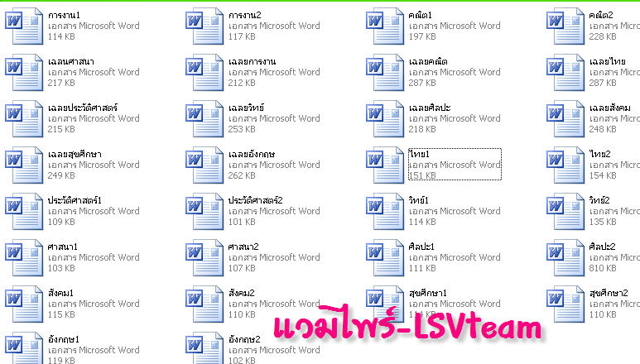Click the คณิต1 Word file icon
640x364 pixels.
click(384, 26)
